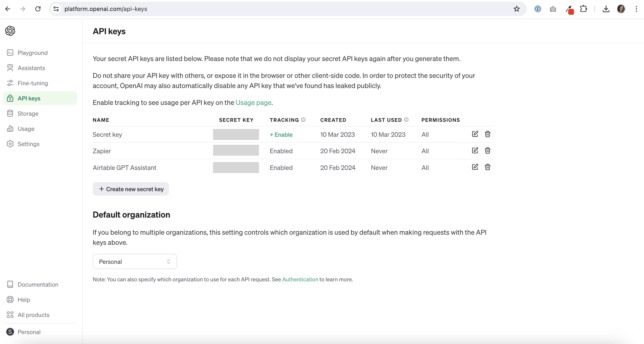Open the Playground section
The width and height of the screenshot is (644, 344).
coord(32,53)
